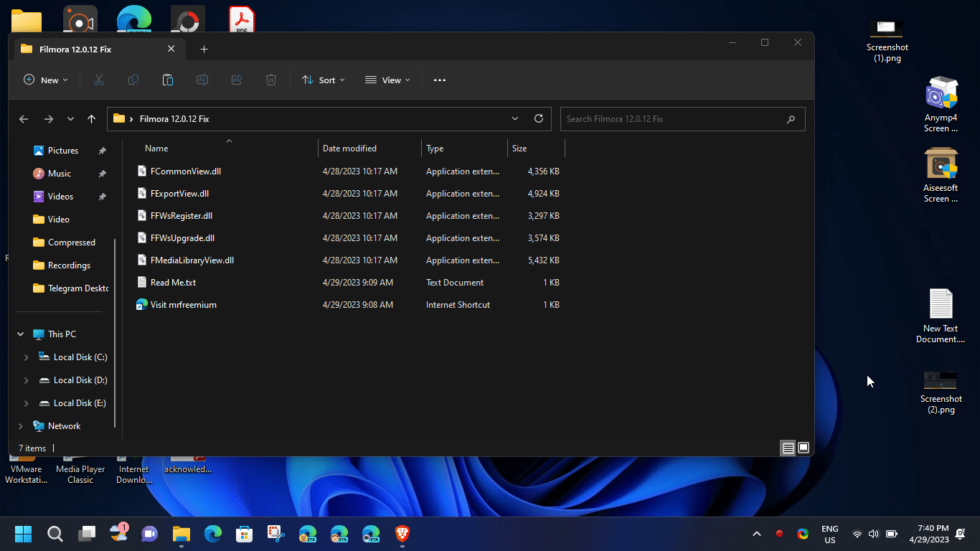Go forward with the right arrow
Image resolution: width=980 pixels, height=551 pixels.
[49, 119]
